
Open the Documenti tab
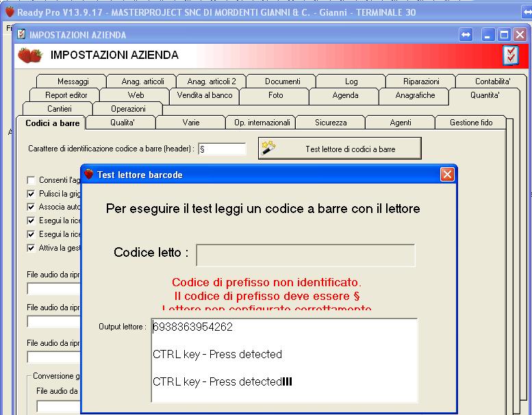tap(282, 81)
